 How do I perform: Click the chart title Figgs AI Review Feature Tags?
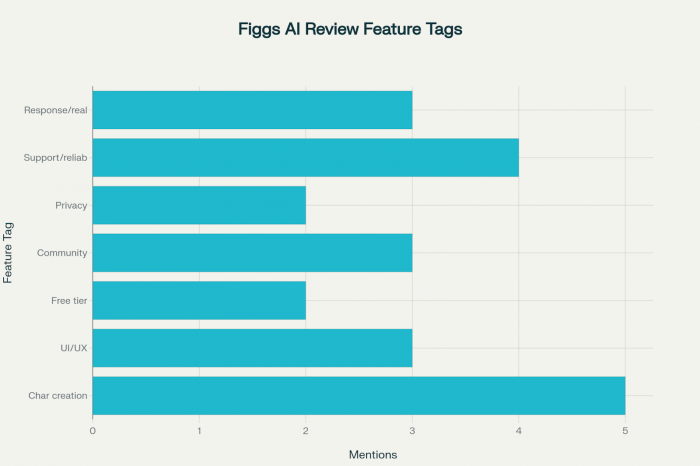(x=350, y=29)
